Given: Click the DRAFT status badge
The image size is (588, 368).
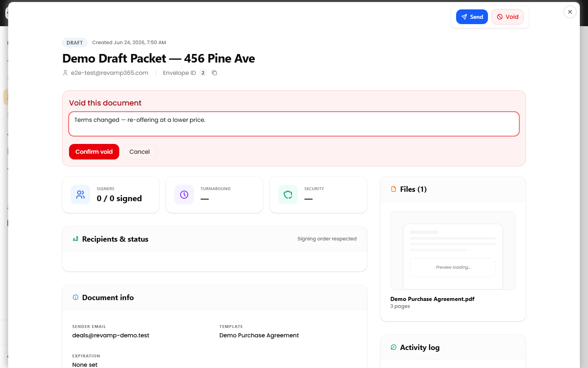Looking at the screenshot, I should pos(75,43).
